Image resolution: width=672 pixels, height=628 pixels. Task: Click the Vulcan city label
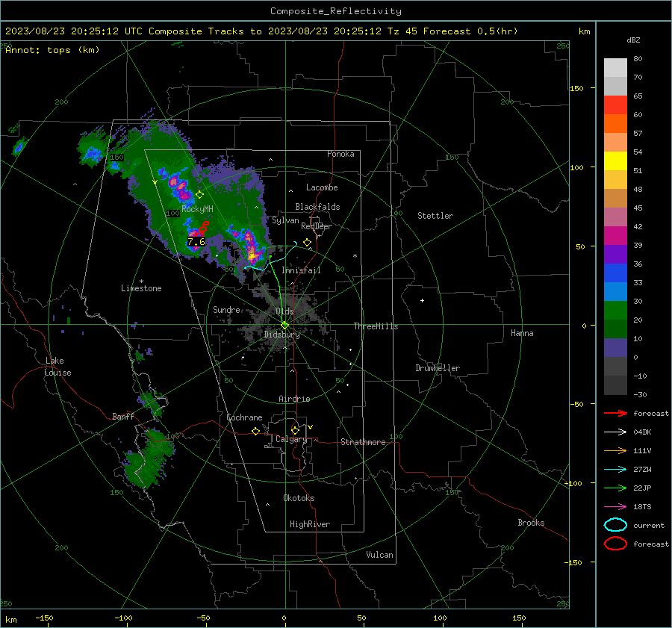pyautogui.click(x=379, y=555)
